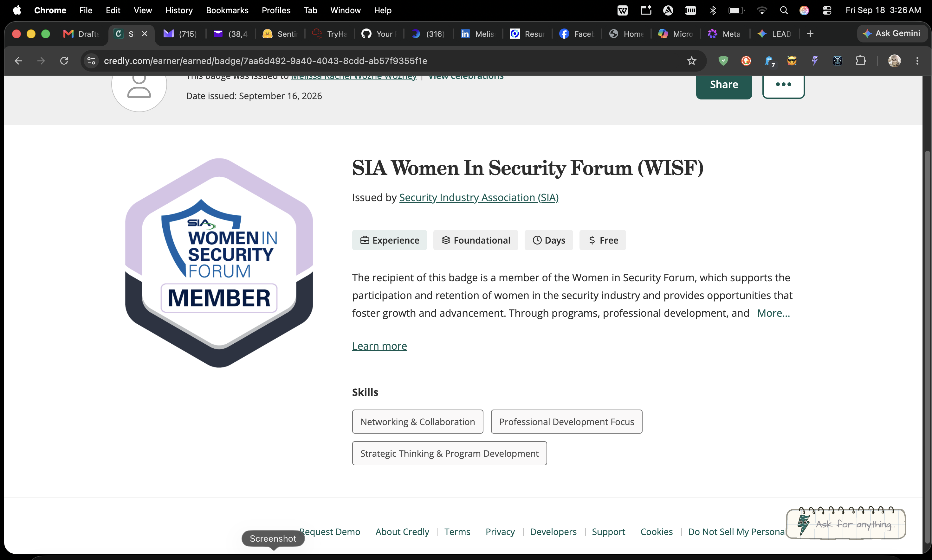The width and height of the screenshot is (932, 560).
Task: Switch to the Facebook tab
Action: click(577, 34)
